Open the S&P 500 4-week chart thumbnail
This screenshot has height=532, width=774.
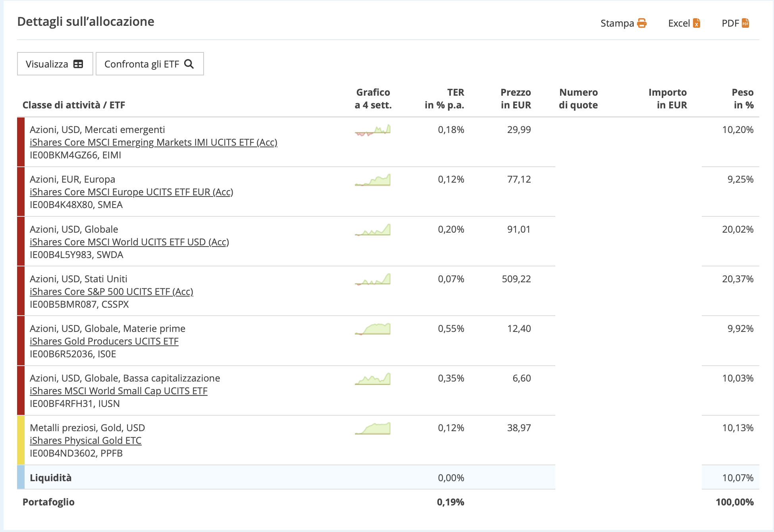click(372, 279)
